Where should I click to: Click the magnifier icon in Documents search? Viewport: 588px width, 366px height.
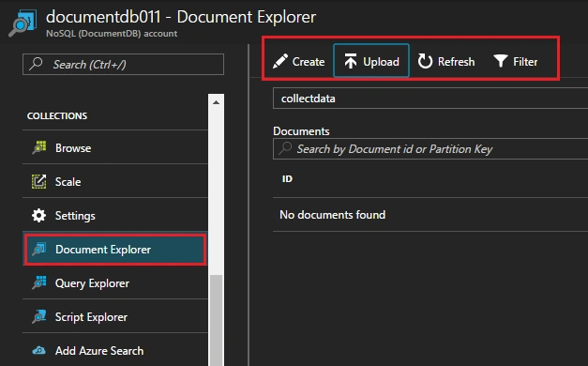coord(285,148)
